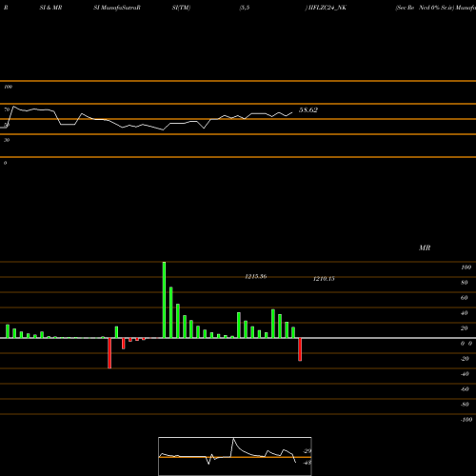The image size is (476, 476).
Task: Click the RSI axis label 100
Action: pos(8,87)
